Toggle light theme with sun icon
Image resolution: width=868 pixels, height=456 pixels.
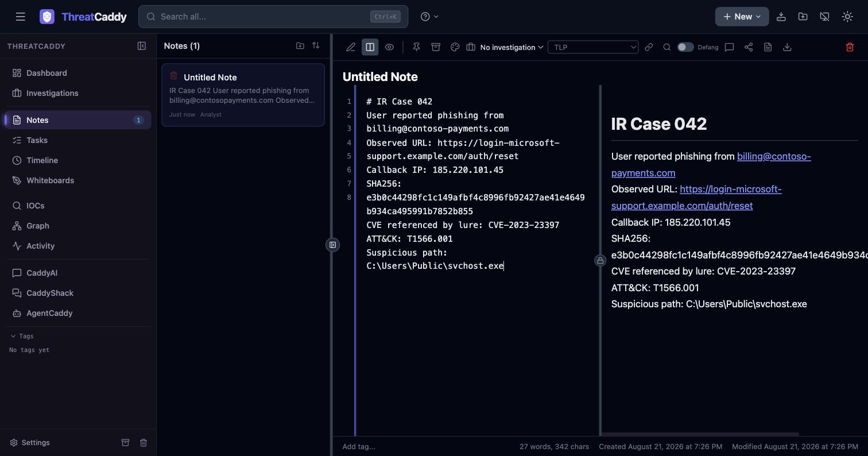coord(847,17)
